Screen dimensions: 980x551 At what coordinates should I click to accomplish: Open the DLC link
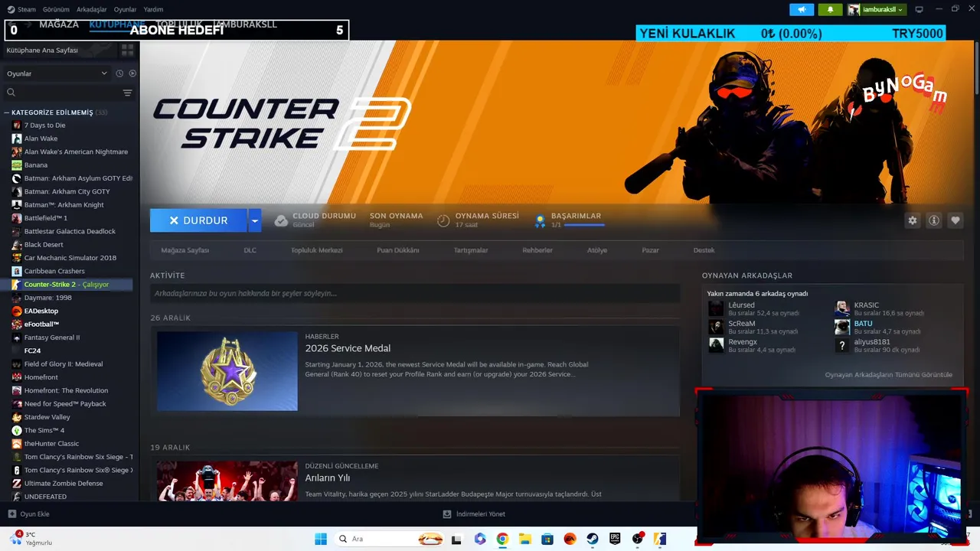pos(250,250)
